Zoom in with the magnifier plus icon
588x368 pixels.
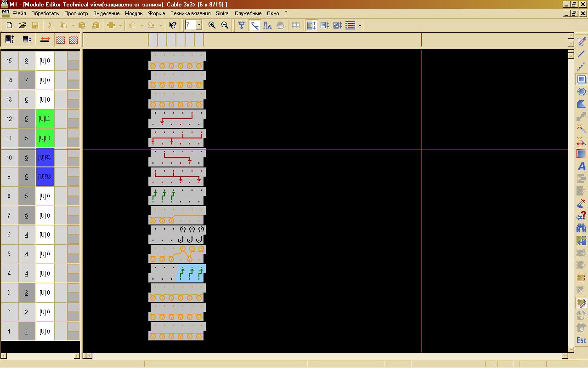212,25
